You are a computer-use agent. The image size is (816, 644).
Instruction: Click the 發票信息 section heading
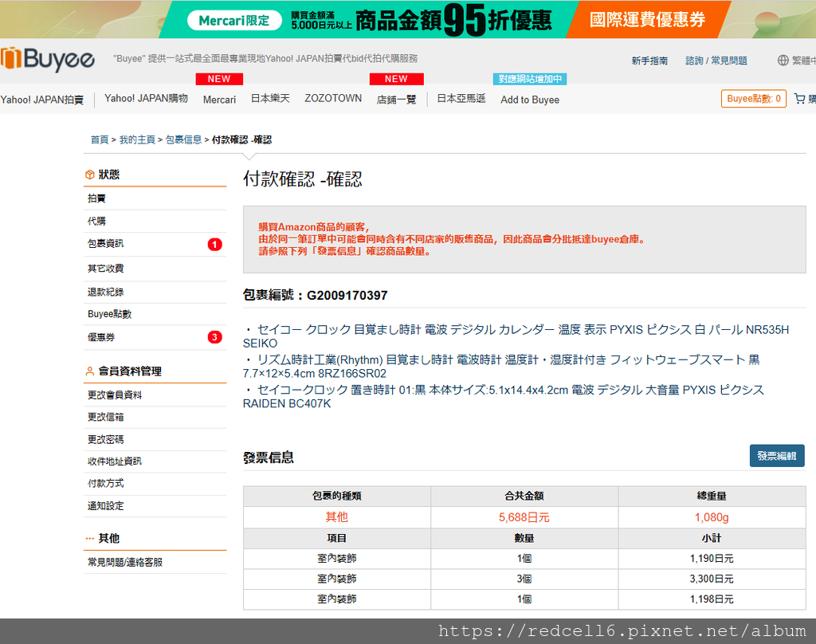pos(269,457)
